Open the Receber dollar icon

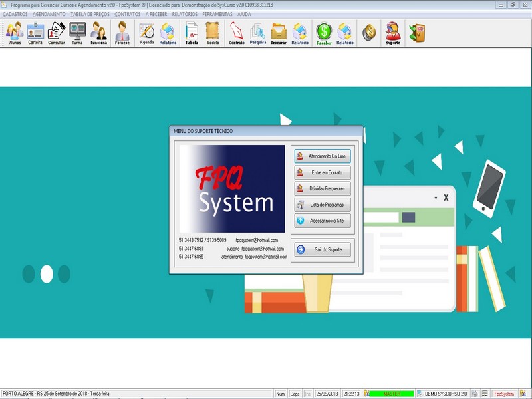coord(324,33)
